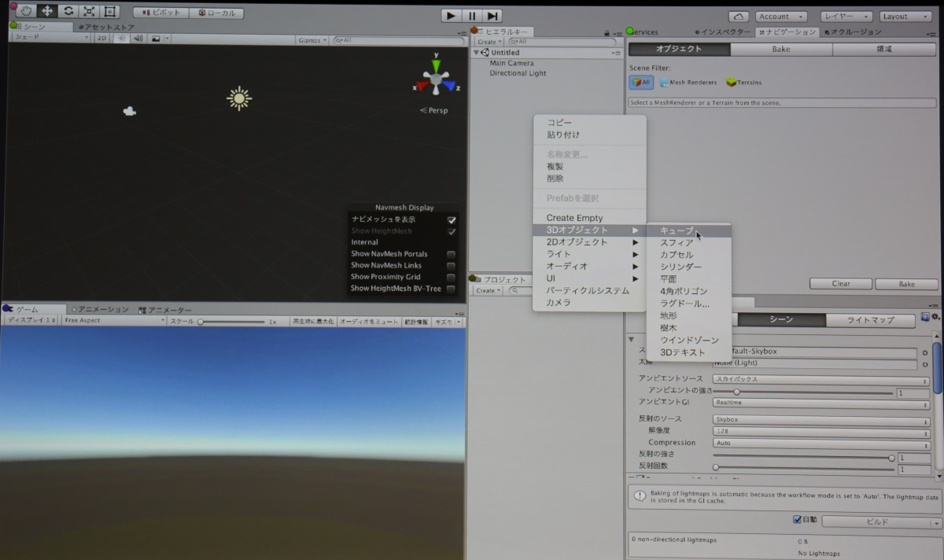
Task: Select the Rect Transform tool
Action: (109, 12)
